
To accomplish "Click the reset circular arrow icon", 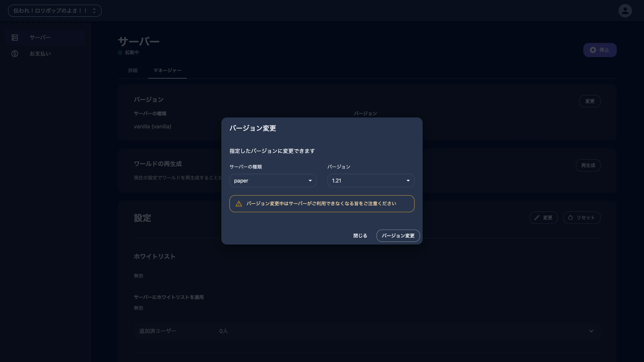I will (571, 218).
